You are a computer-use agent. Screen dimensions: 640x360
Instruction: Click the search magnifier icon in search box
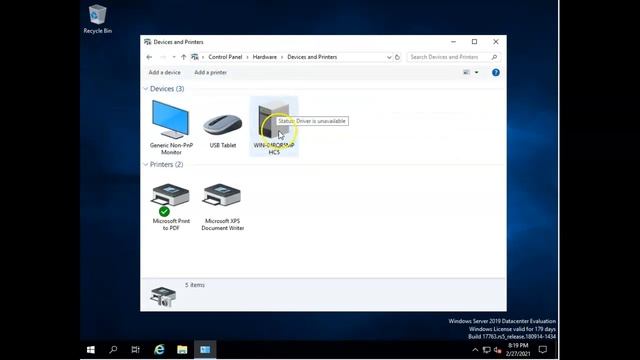pos(494,57)
